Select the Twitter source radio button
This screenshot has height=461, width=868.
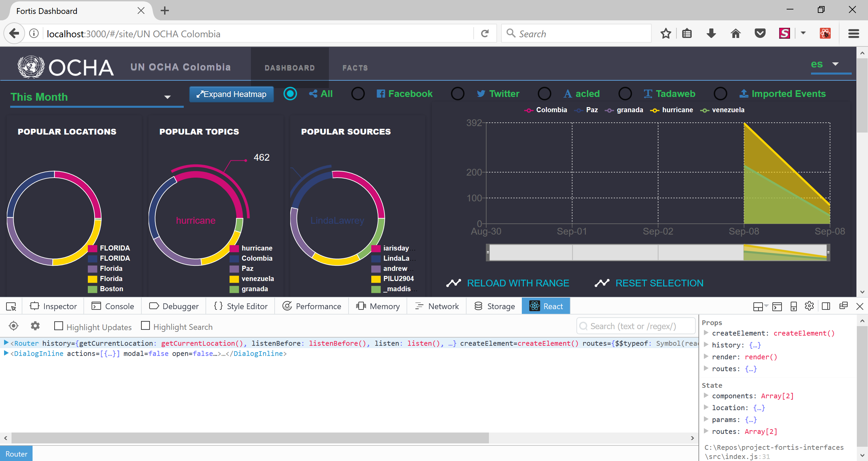[x=457, y=94]
